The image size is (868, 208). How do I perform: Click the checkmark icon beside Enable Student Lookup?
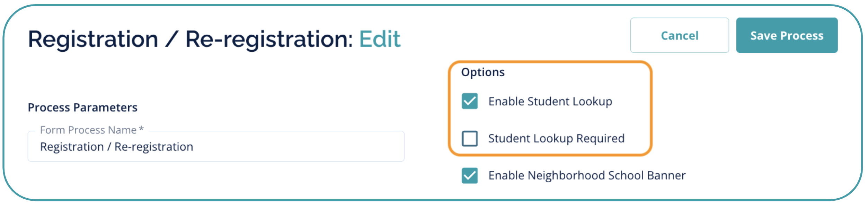coord(469,101)
